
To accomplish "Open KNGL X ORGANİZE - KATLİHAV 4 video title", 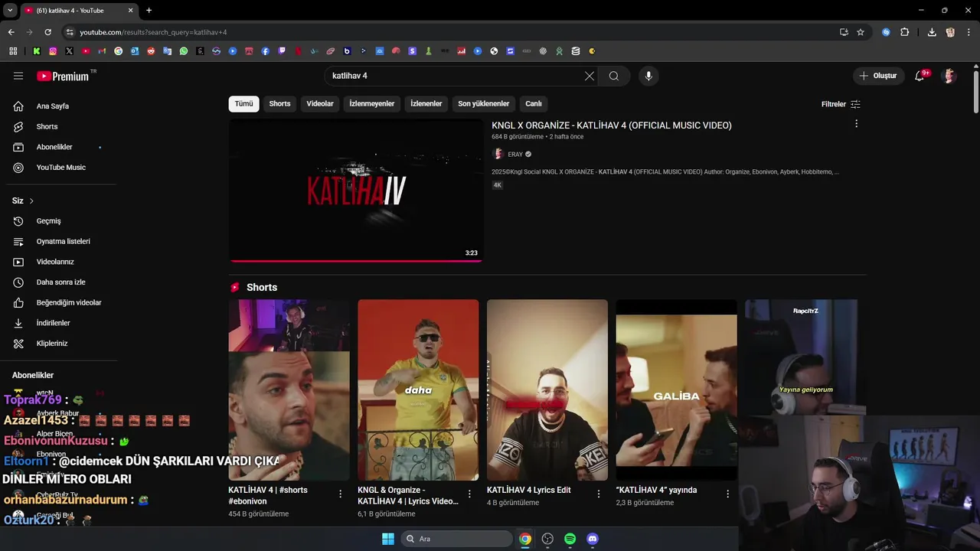I will [x=612, y=126].
